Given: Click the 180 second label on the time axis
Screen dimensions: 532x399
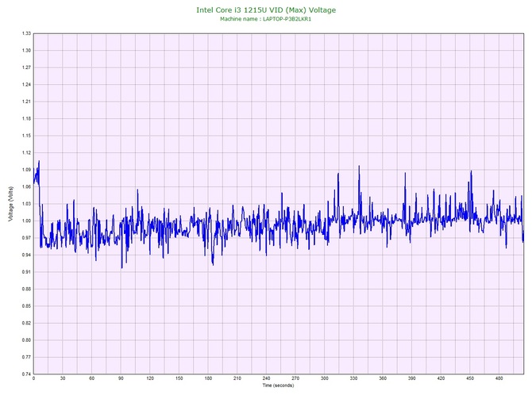Looking at the screenshot, I should [x=208, y=379].
